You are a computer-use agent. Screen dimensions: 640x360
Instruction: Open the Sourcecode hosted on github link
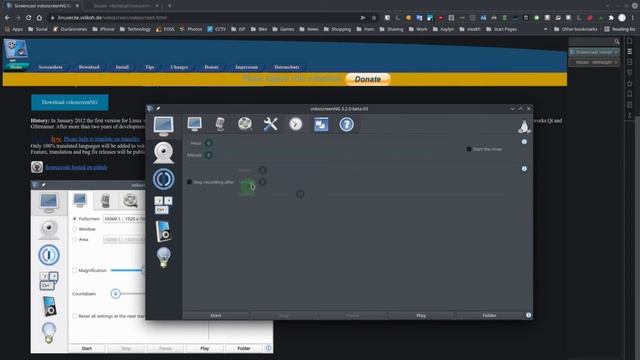pyautogui.click(x=76, y=167)
